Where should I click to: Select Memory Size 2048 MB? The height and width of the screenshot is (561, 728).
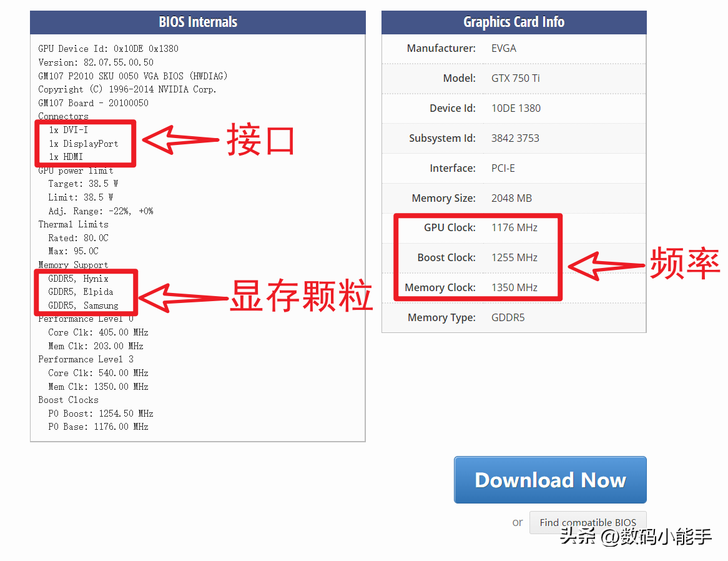click(511, 198)
